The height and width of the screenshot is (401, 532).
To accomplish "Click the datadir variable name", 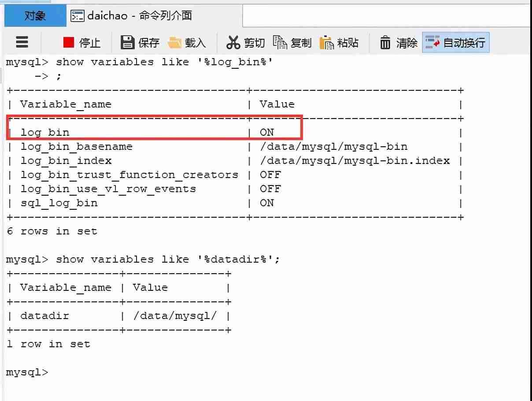I will tap(45, 316).
